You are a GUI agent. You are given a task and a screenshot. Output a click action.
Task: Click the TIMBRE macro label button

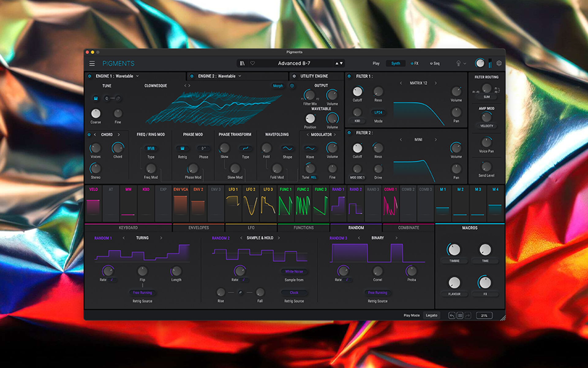tap(454, 261)
